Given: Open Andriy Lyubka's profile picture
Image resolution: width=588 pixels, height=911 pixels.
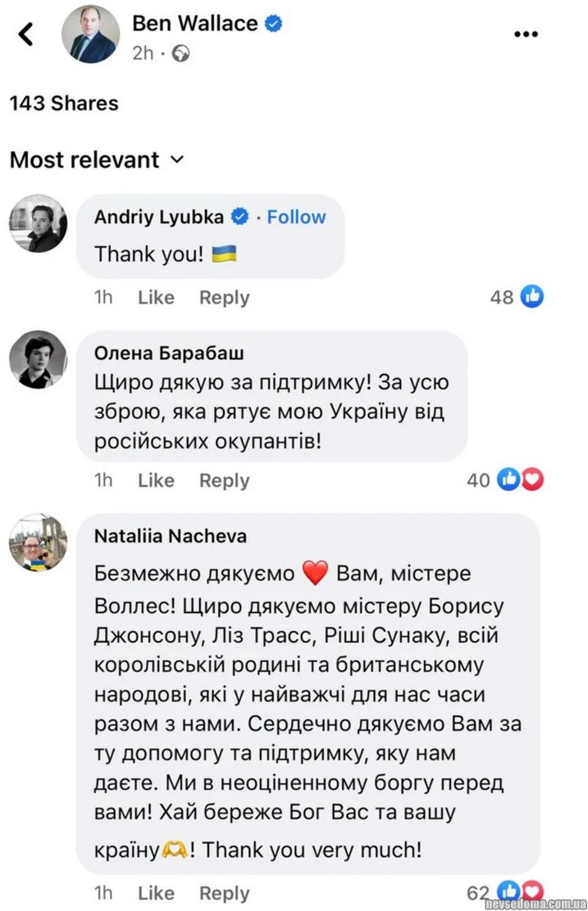Looking at the screenshot, I should coord(38,223).
